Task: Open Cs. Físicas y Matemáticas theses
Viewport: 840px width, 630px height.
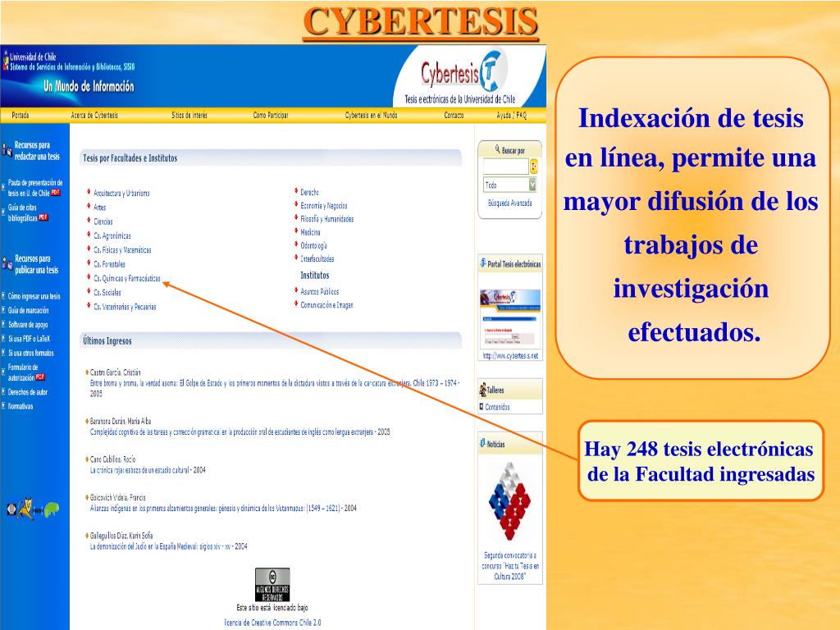Action: click(122, 250)
